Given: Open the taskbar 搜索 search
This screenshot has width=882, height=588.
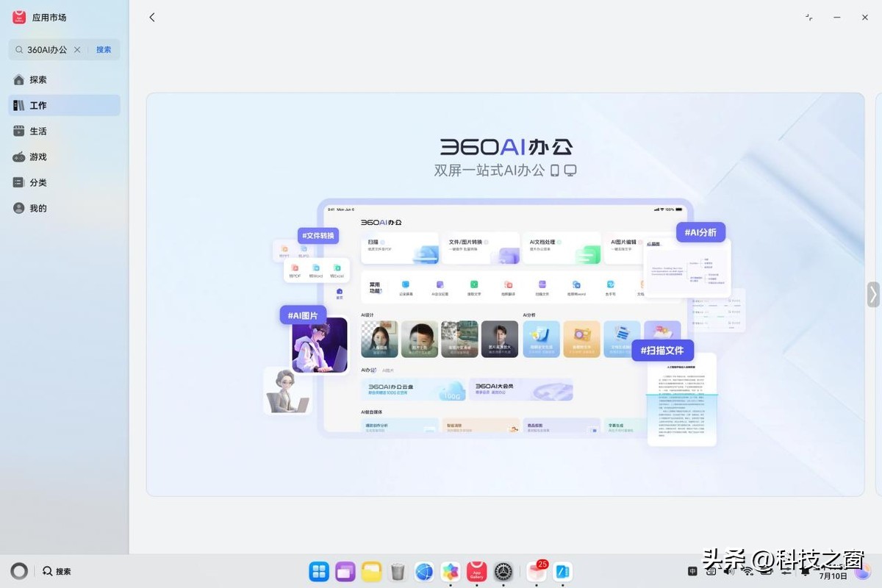Looking at the screenshot, I should (x=57, y=571).
